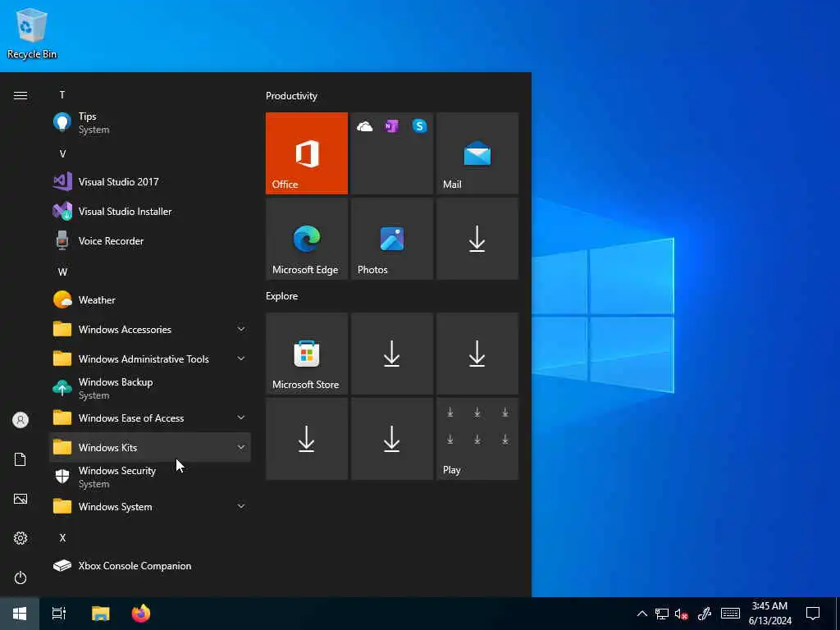Click the user account icon
Image resolution: width=840 pixels, height=630 pixels.
coord(21,420)
